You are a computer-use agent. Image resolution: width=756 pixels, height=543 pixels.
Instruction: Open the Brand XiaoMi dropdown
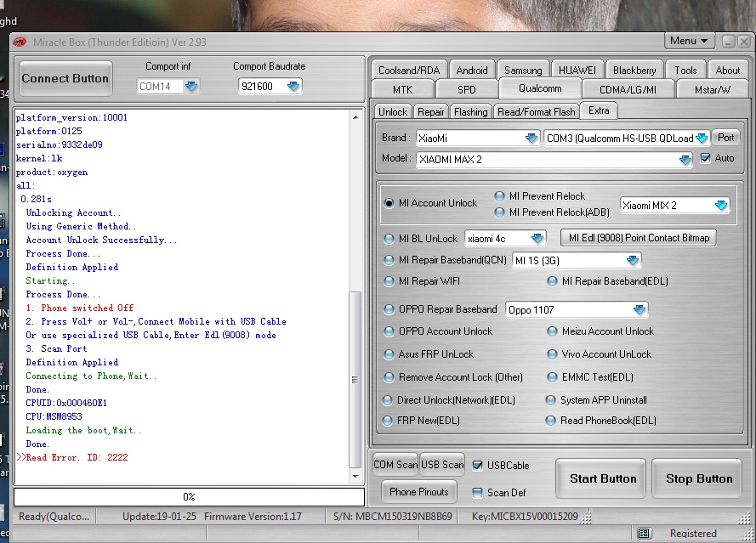(531, 139)
